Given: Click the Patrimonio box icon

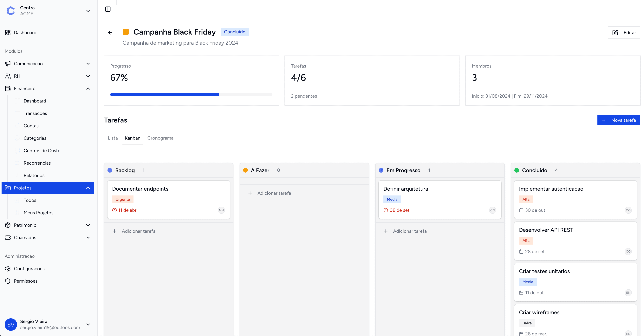Looking at the screenshot, I should pyautogui.click(x=8, y=225).
